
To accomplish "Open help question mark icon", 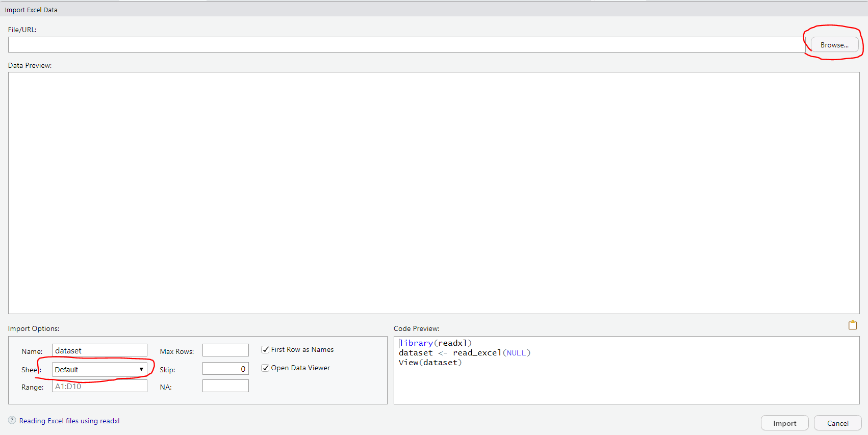I will point(12,420).
